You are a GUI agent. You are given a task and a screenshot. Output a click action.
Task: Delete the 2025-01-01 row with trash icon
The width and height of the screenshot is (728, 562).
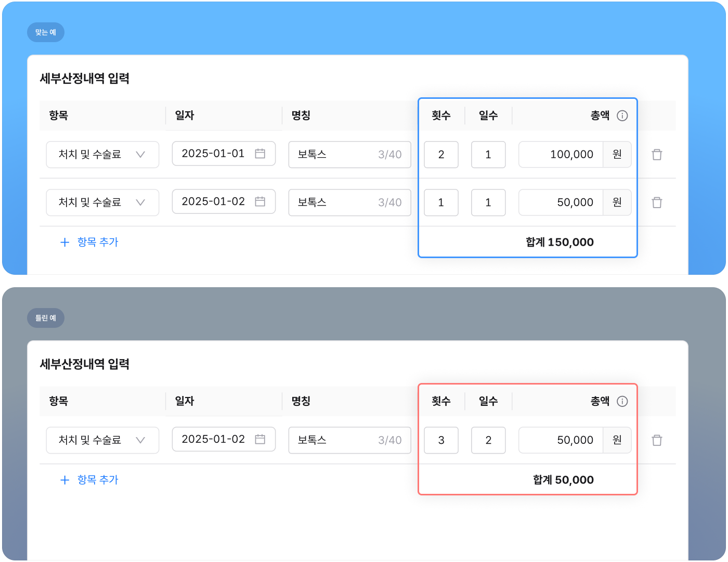tap(657, 155)
